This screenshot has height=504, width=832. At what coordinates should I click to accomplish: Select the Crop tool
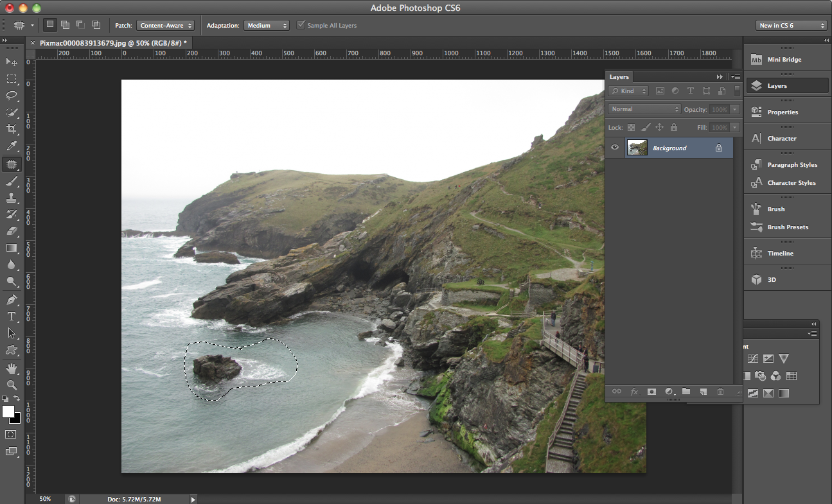pos(12,129)
